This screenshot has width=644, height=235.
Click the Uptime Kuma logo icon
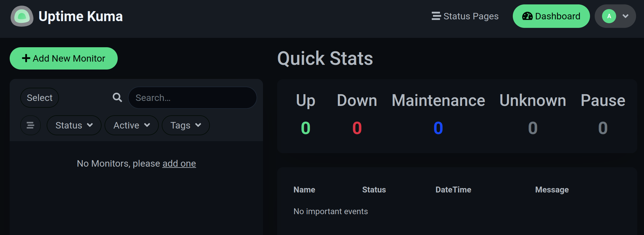pyautogui.click(x=22, y=16)
